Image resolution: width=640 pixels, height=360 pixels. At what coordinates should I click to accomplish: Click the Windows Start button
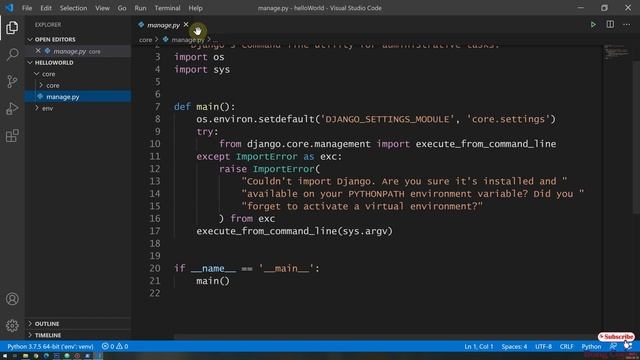(4, 356)
